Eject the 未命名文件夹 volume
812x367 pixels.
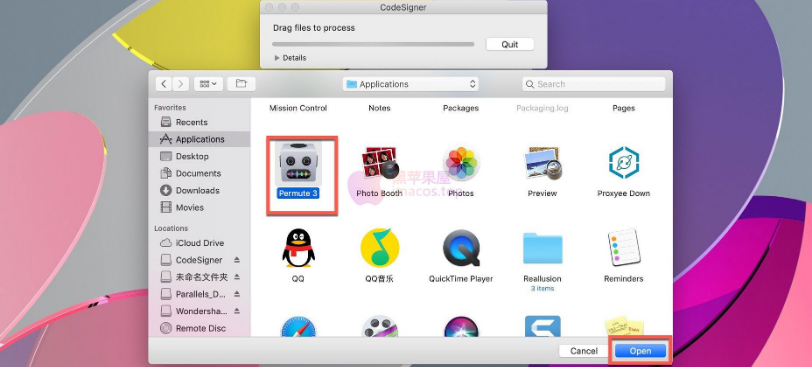click(x=237, y=277)
